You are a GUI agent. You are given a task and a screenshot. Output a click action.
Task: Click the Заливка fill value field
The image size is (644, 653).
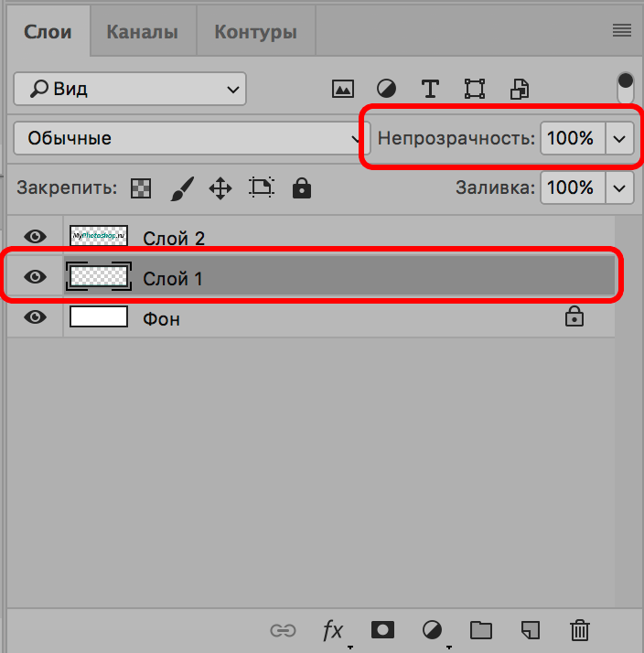[571, 187]
